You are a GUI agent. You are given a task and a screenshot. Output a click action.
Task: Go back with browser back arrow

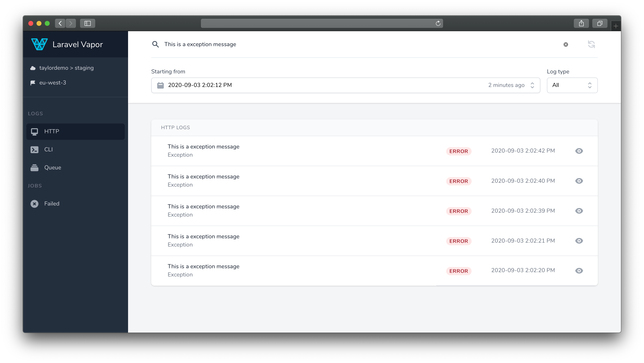[x=60, y=23]
